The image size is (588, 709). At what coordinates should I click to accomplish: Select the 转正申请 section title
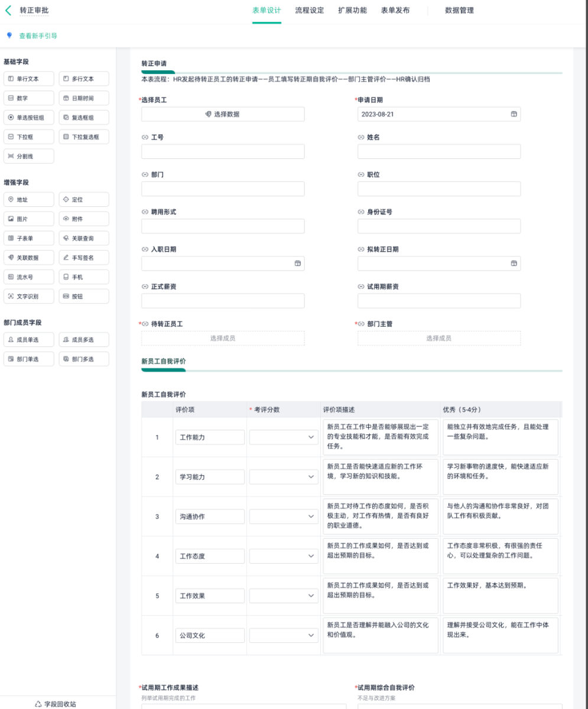pos(155,63)
